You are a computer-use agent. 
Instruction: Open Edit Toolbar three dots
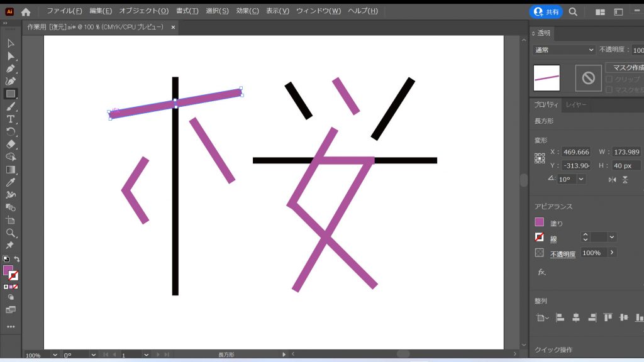click(x=11, y=327)
